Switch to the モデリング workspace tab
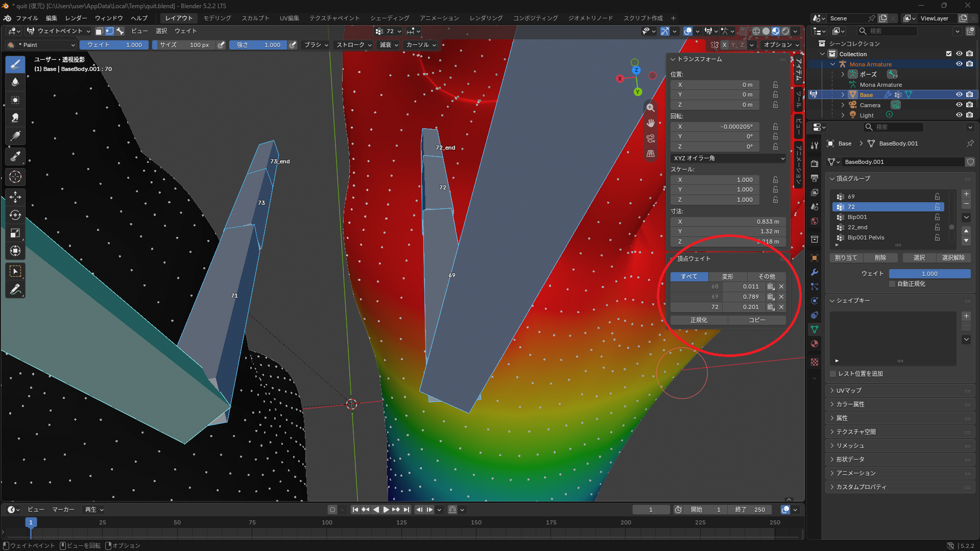The width and height of the screenshot is (980, 551). [217, 18]
